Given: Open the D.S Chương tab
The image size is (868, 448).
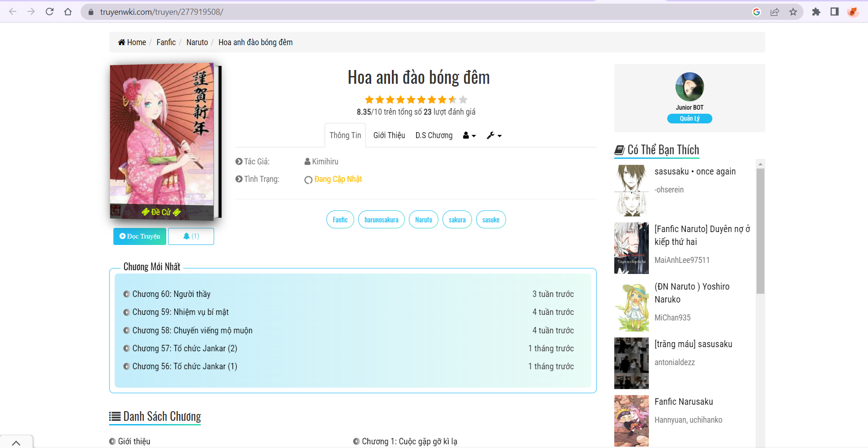Looking at the screenshot, I should [434, 135].
